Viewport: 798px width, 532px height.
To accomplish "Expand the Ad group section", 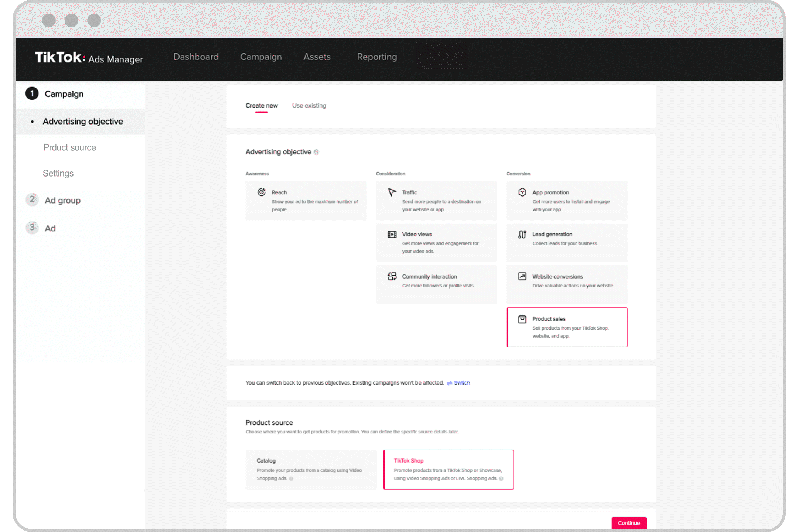I will click(x=63, y=199).
